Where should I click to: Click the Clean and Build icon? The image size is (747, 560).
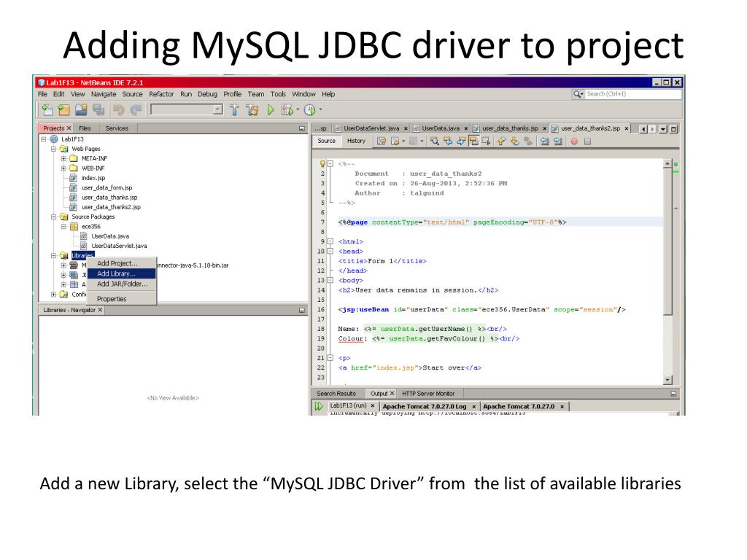(x=252, y=110)
